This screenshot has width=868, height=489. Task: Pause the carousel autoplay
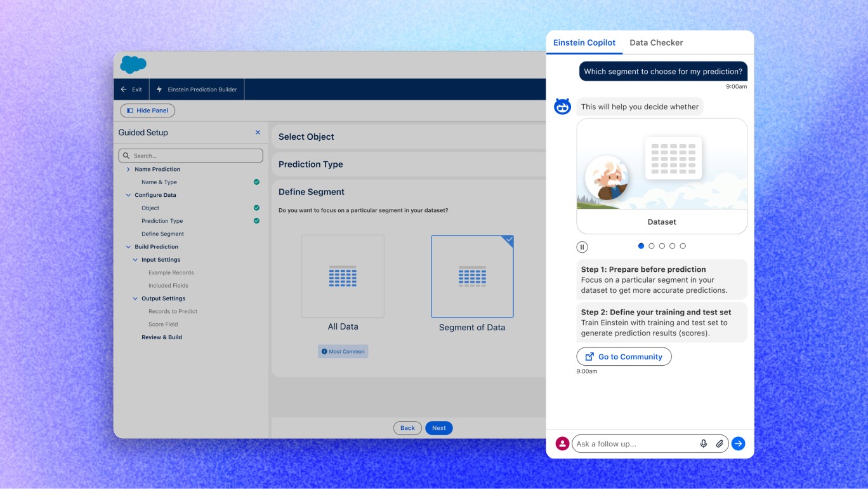click(582, 247)
